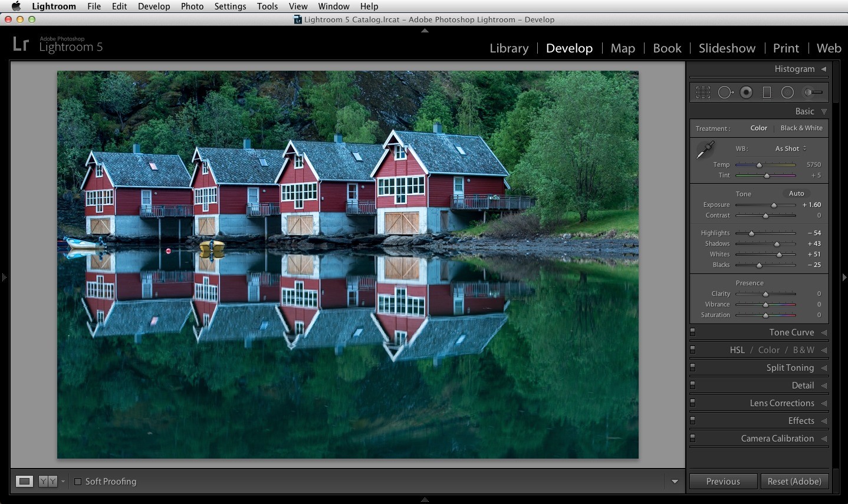
Task: Click the Exposure slider handle
Action: [x=774, y=205]
